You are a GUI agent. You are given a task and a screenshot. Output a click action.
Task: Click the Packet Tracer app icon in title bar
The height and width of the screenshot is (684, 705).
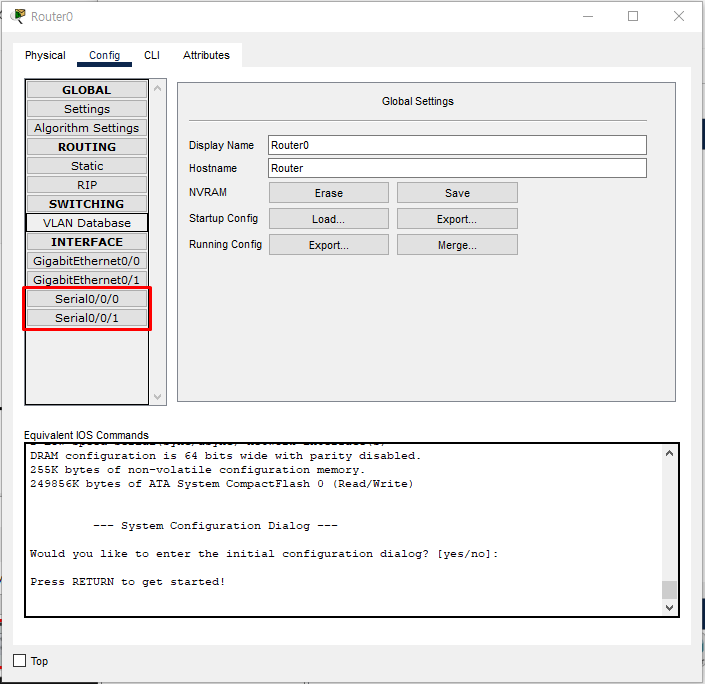coord(18,16)
